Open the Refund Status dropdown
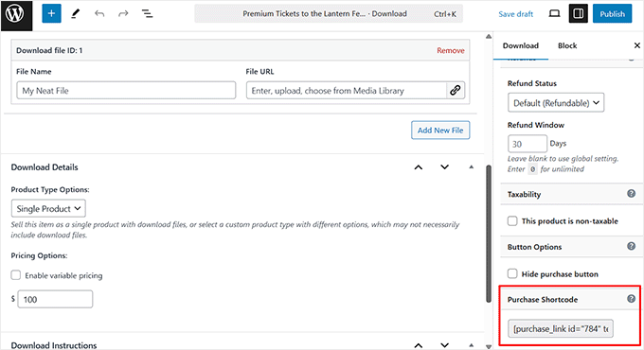644x350 pixels. tap(556, 102)
